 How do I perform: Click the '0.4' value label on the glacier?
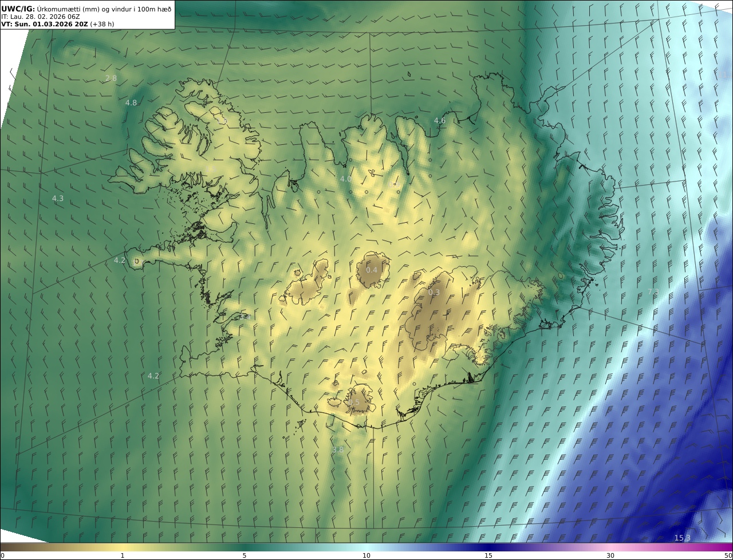pos(372,270)
